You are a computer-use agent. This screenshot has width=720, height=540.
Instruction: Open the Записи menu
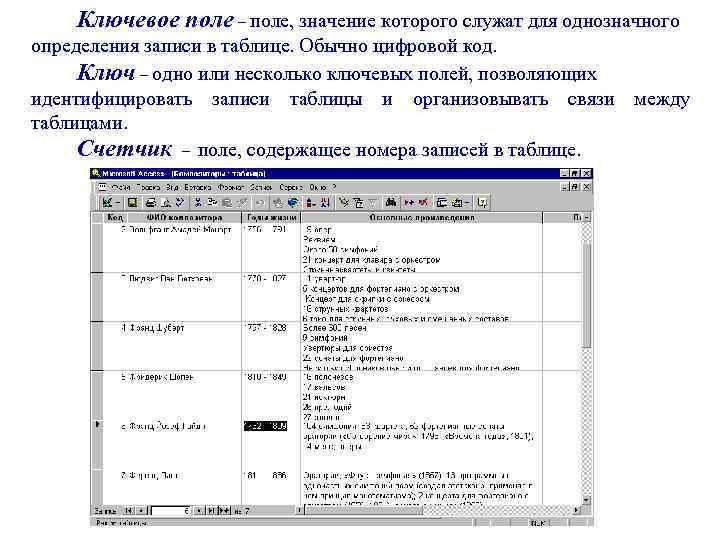coord(261,187)
